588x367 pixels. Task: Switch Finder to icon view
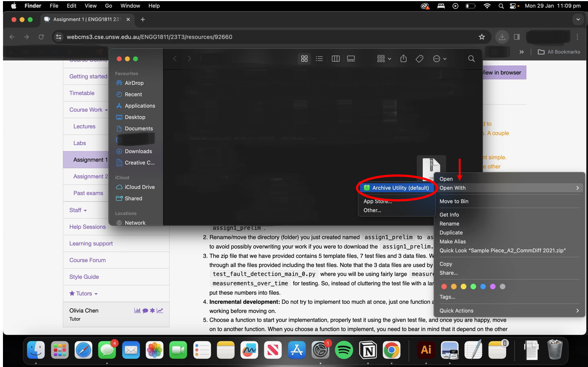point(304,59)
